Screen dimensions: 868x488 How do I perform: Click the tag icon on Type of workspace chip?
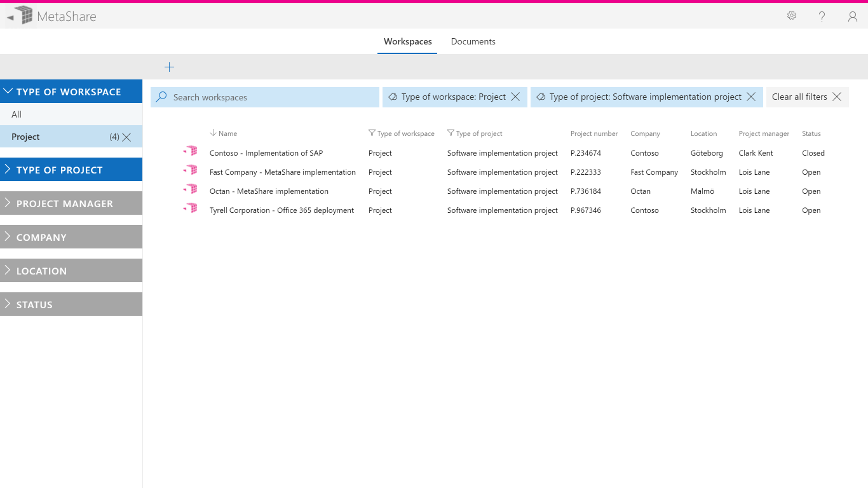click(393, 97)
